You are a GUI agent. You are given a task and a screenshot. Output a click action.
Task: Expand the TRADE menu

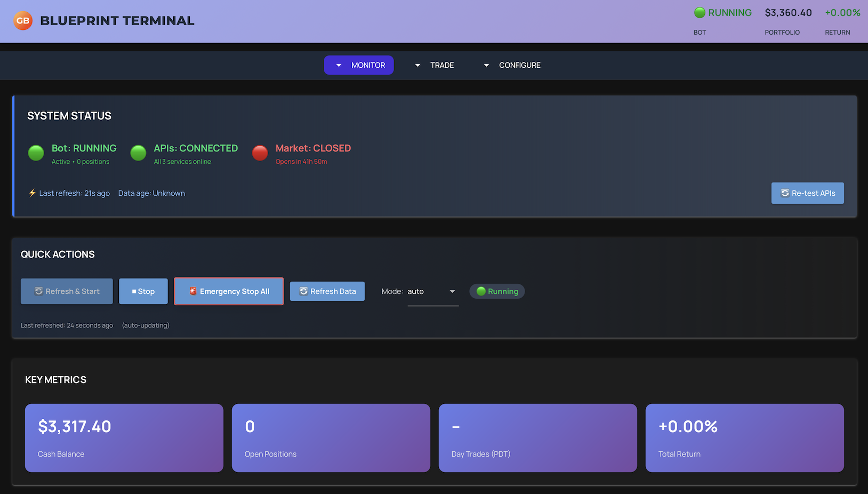click(x=434, y=65)
